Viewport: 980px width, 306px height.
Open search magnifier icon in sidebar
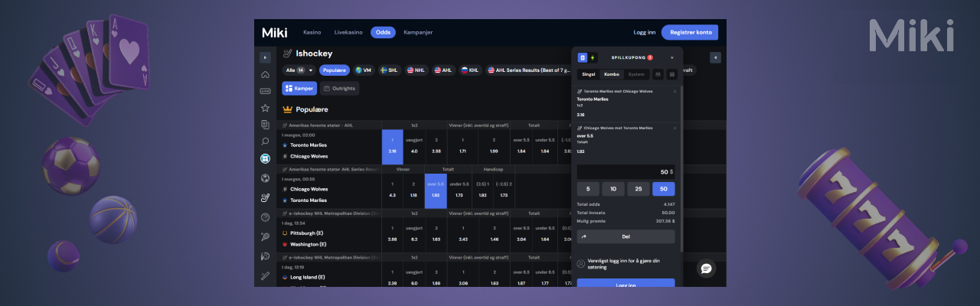(265, 142)
